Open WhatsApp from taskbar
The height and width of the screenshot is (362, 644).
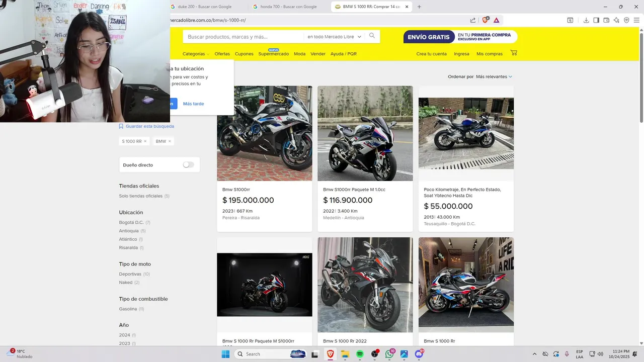coord(389,354)
